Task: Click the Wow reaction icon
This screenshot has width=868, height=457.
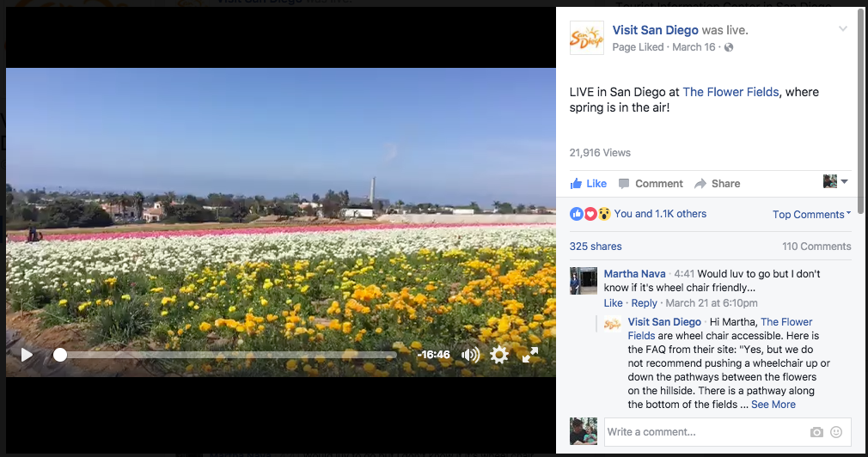Action: 604,214
